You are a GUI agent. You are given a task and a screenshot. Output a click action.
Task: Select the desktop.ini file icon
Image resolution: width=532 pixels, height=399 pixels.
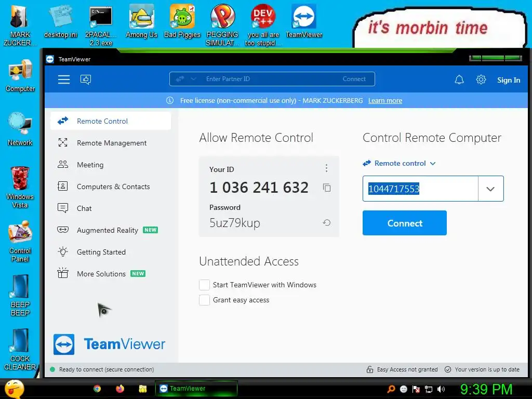60,21
